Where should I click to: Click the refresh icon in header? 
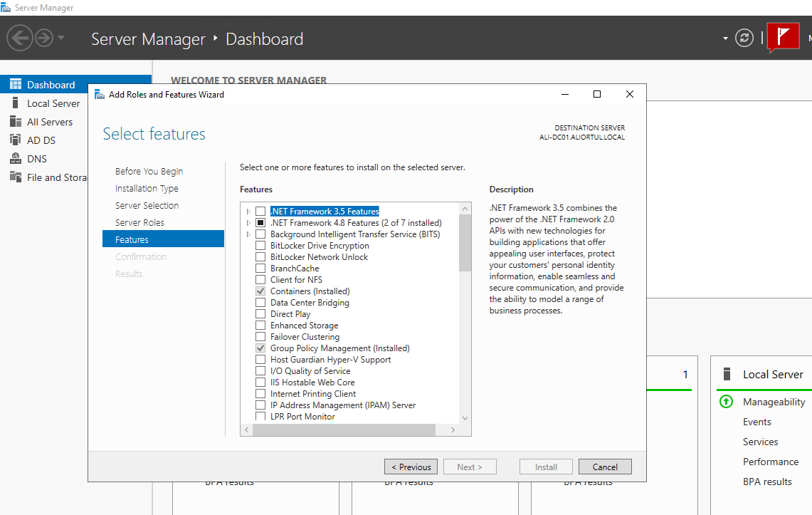point(744,38)
